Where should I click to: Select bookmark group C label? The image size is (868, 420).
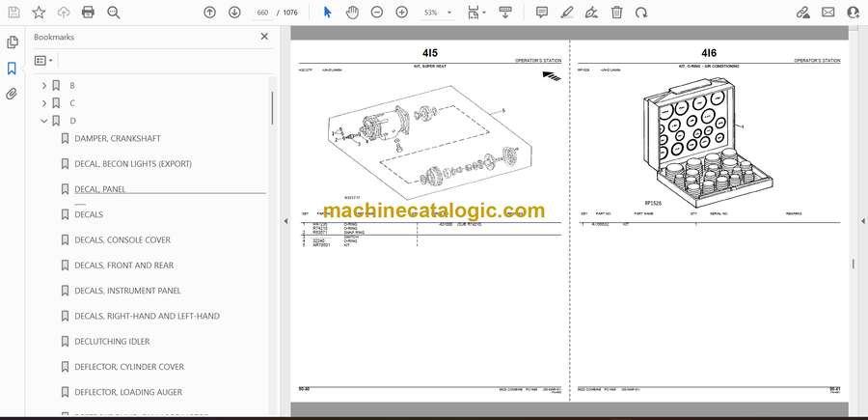[72, 103]
